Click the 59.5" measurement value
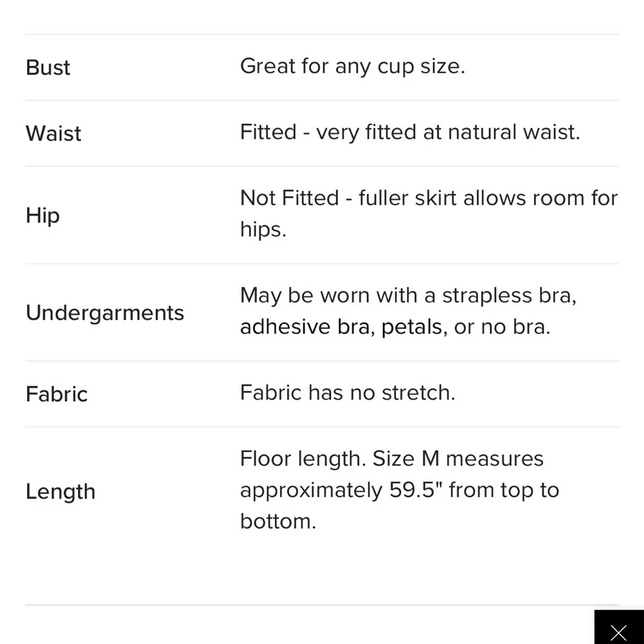Screen dimensions: 644x644 pyautogui.click(x=415, y=490)
